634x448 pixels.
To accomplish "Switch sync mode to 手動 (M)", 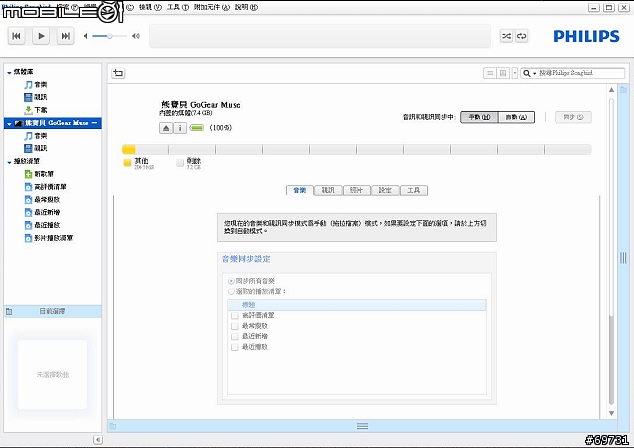I will pos(479,117).
